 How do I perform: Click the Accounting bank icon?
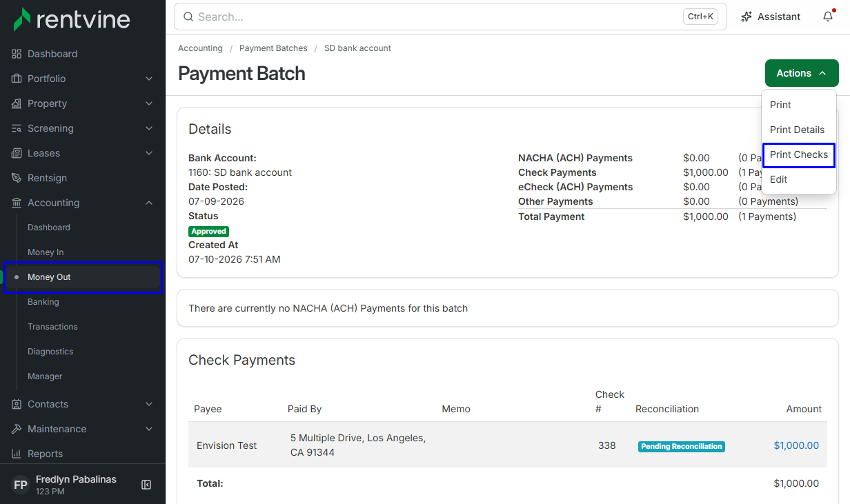coord(17,203)
